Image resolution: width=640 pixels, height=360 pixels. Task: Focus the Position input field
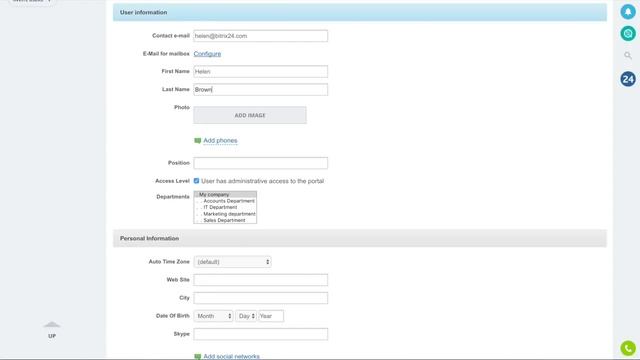pyautogui.click(x=260, y=163)
